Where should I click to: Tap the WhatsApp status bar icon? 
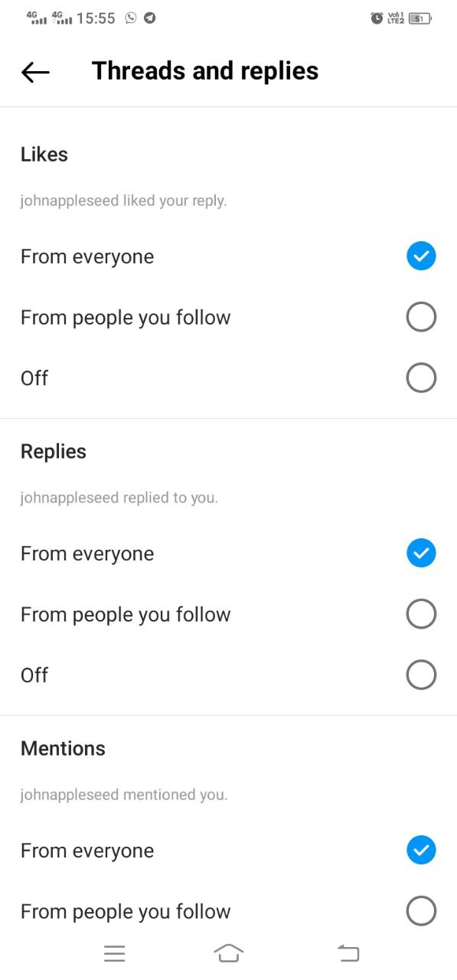(131, 18)
